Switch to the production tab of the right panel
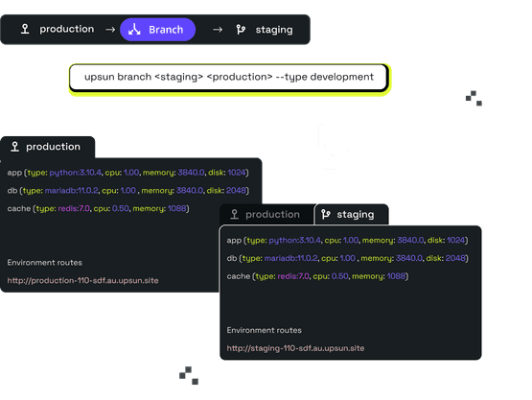 267,214
